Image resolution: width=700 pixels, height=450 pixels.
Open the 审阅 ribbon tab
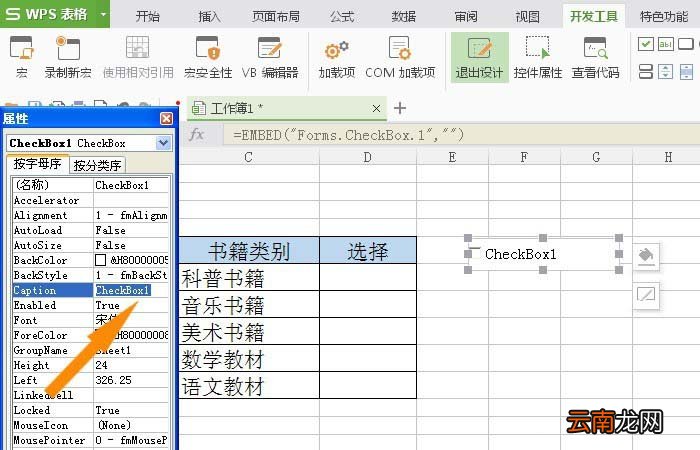click(x=466, y=17)
